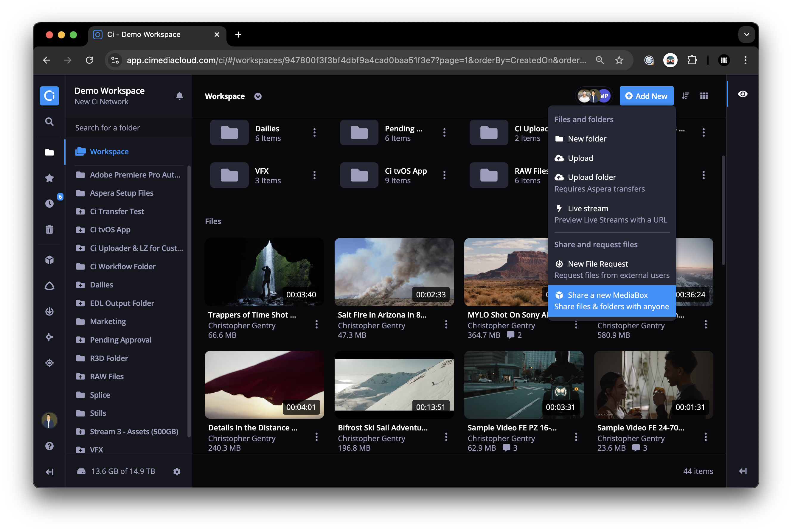Viewport: 792px width, 532px height.
Task: Open Sample Video FE PZ 16 thumbnail
Action: [x=524, y=385]
